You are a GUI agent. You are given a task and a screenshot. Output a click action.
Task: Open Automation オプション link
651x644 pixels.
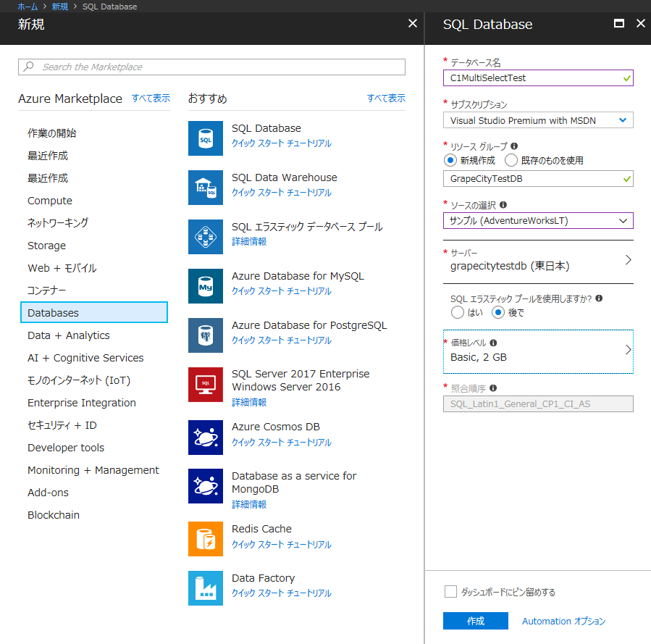(563, 621)
